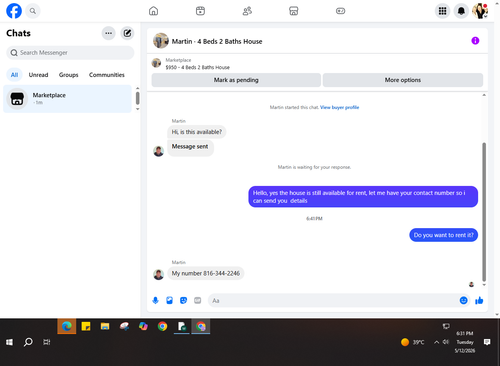Click Mark as pending button
This screenshot has width=500, height=366.
(x=236, y=80)
